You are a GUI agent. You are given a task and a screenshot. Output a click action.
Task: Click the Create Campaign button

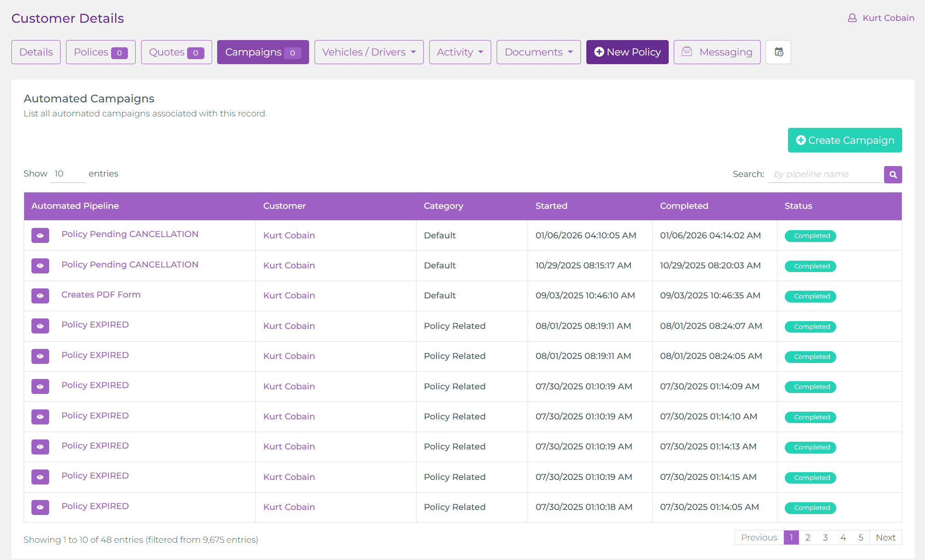[x=844, y=140]
